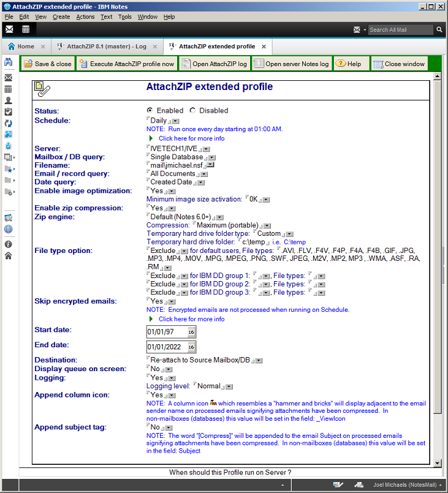
Task: Open the Calendar icon in left sidebar
Action: [x=9, y=89]
